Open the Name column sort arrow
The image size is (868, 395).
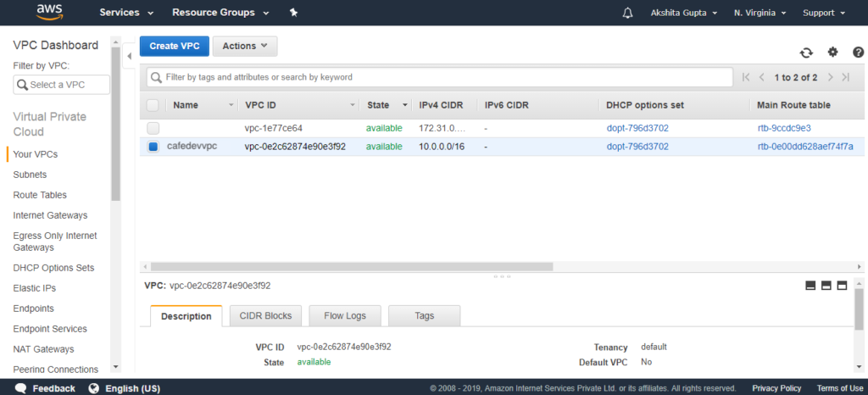pos(231,105)
